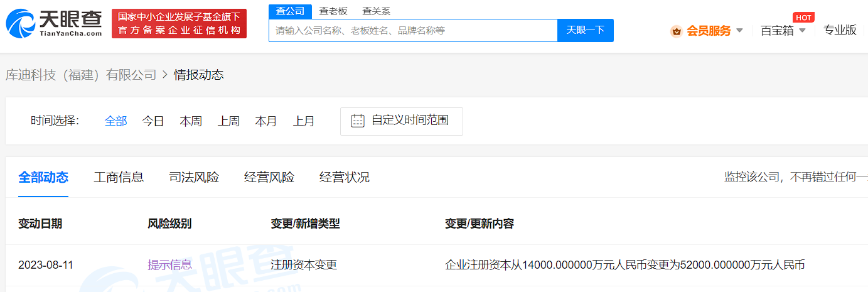Select the 本月 time filter
This screenshot has height=292, width=868.
pyautogui.click(x=266, y=121)
